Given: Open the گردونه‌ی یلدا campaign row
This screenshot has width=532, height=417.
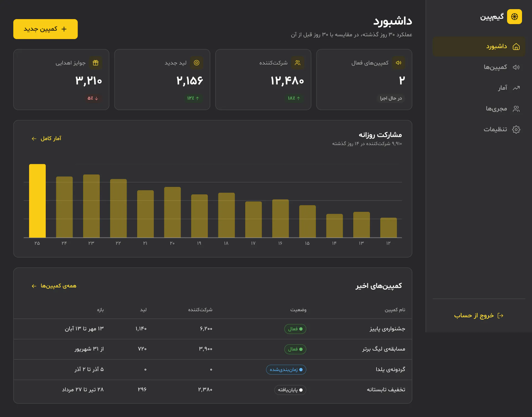Looking at the screenshot, I should click(x=213, y=370).
